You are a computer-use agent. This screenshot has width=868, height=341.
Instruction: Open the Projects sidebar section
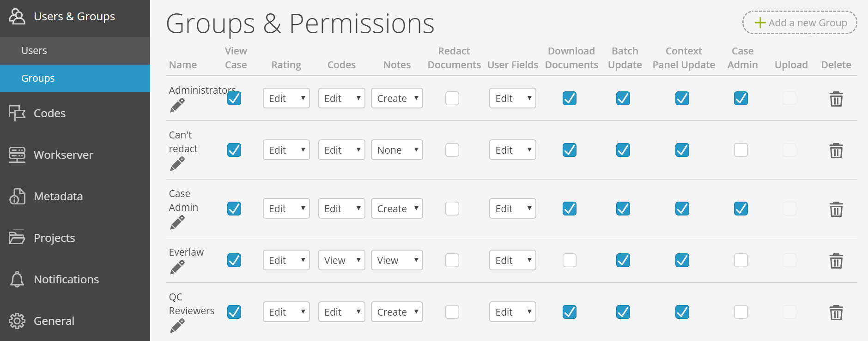point(75,238)
